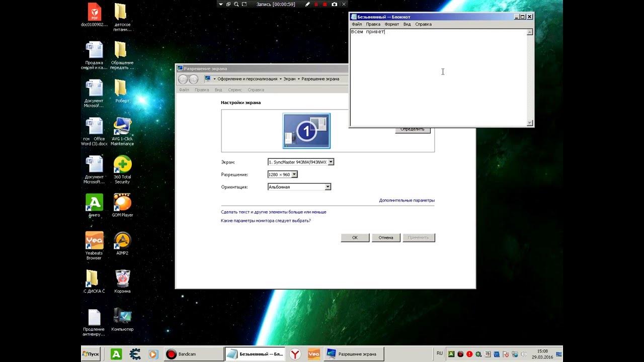Open Справка menu in Notepad
The image size is (644, 362).
pos(423,24)
